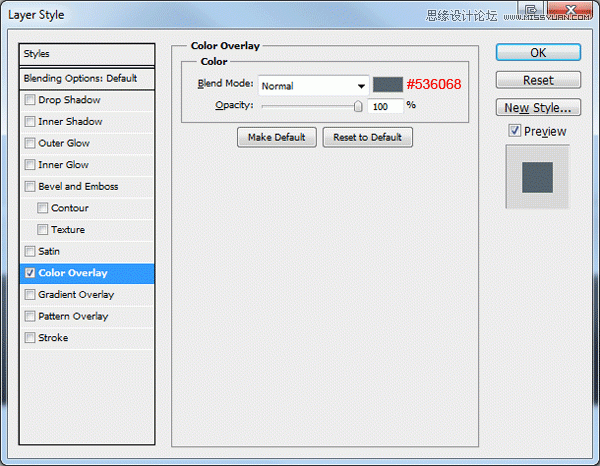Select the Gradient Overlay label row

coord(87,295)
